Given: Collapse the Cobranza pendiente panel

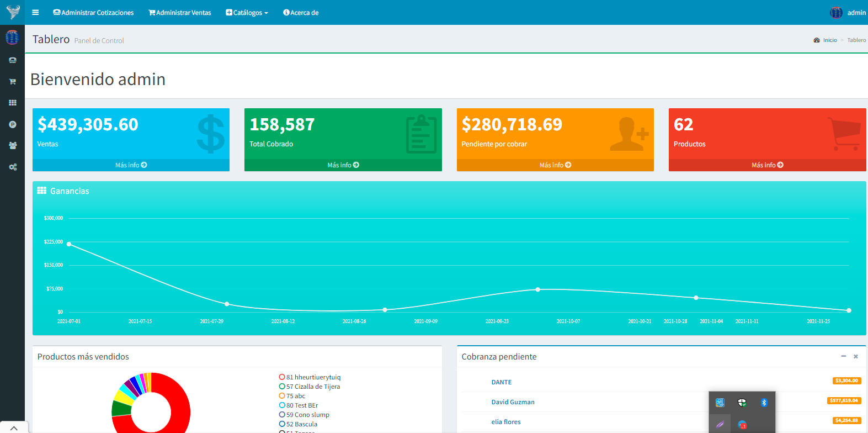Looking at the screenshot, I should (x=843, y=356).
